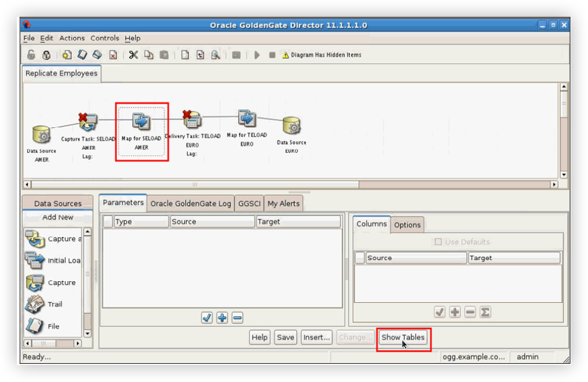Image resolution: width=588 pixels, height=382 pixels.
Task: Open the Edit menu
Action: pos(46,38)
